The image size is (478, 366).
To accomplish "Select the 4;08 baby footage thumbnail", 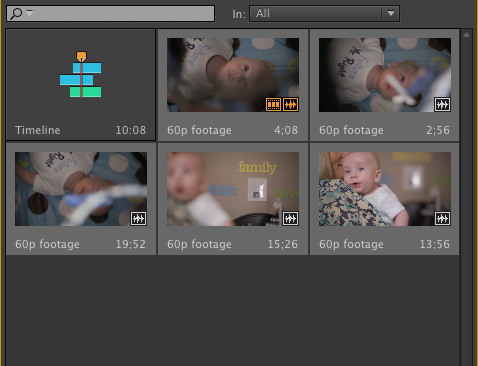I will coord(233,75).
